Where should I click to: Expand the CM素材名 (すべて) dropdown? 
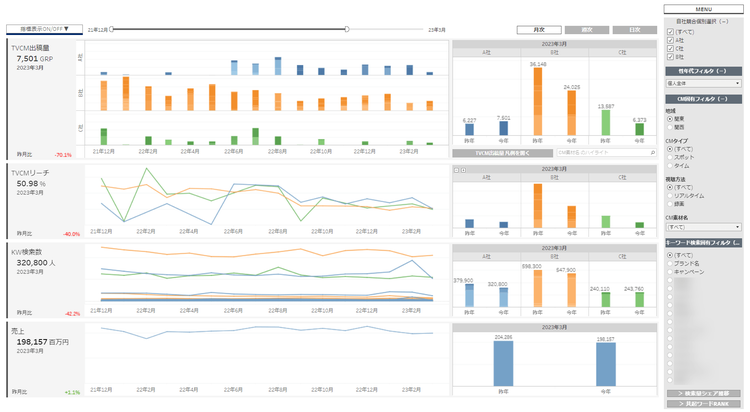(x=704, y=227)
